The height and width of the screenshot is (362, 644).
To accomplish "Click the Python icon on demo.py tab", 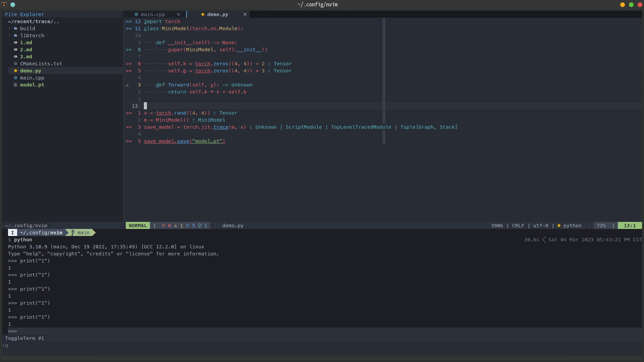I will coord(203,14).
